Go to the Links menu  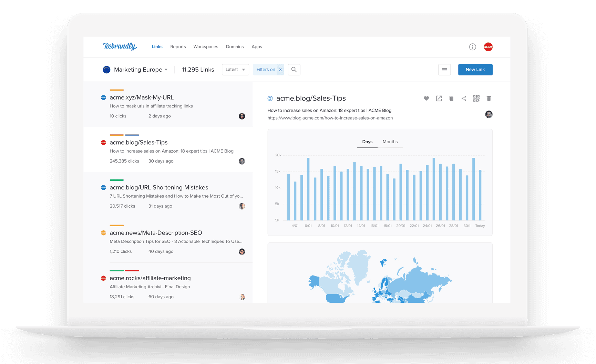click(x=157, y=46)
